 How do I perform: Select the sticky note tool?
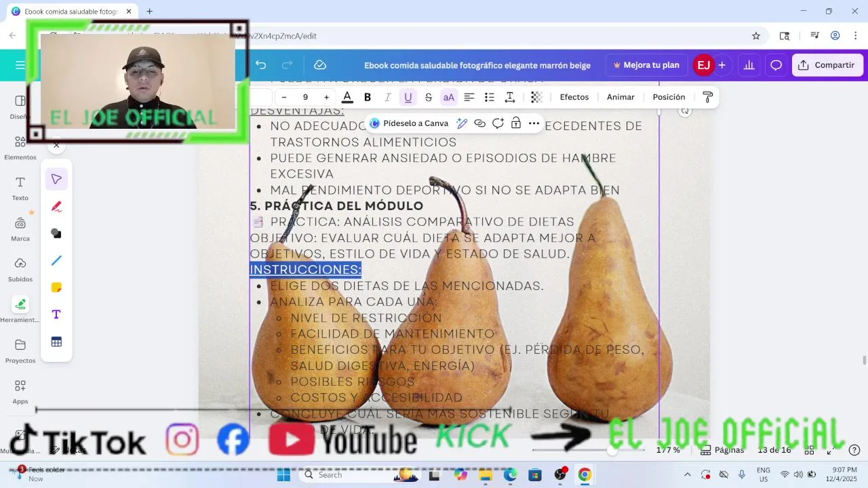pyautogui.click(x=56, y=287)
